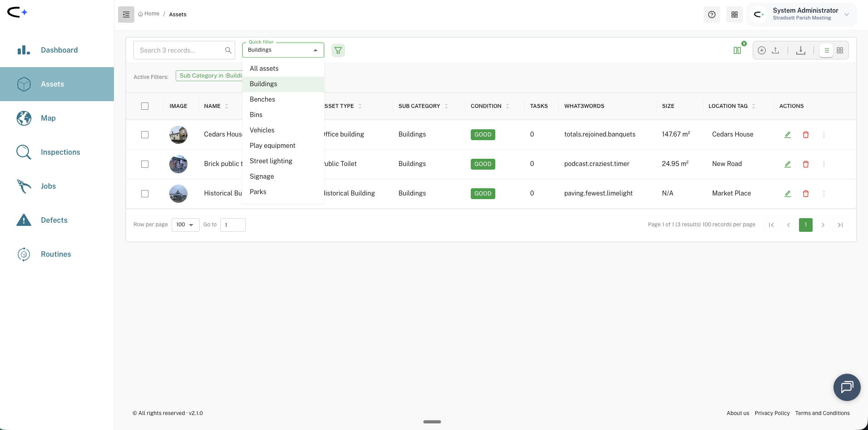Sort by Condition column

pyautogui.click(x=508, y=106)
